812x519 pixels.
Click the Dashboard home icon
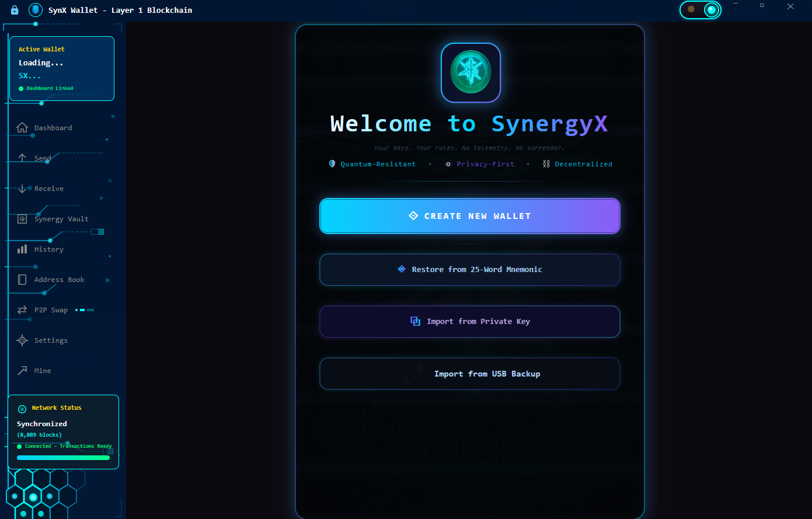point(22,128)
